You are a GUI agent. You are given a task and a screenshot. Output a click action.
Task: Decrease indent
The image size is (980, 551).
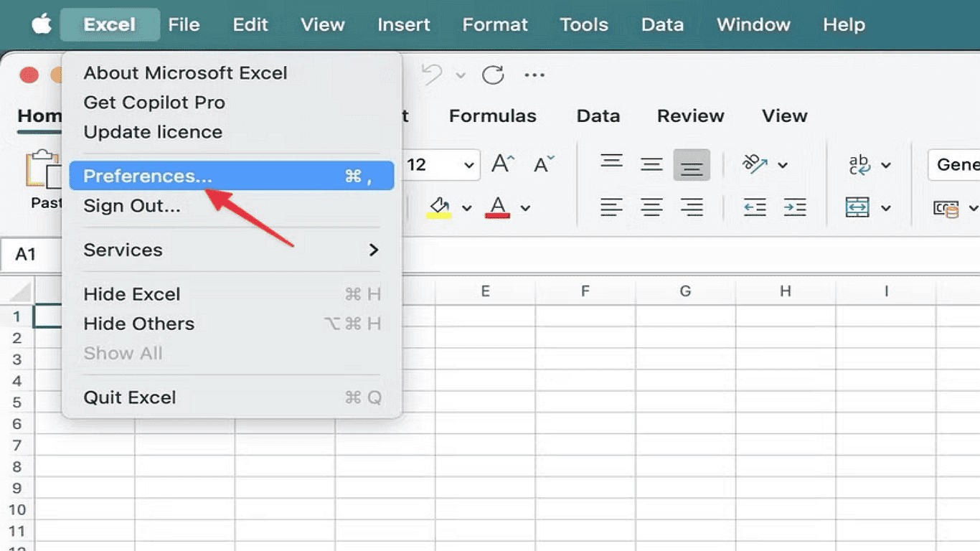755,207
